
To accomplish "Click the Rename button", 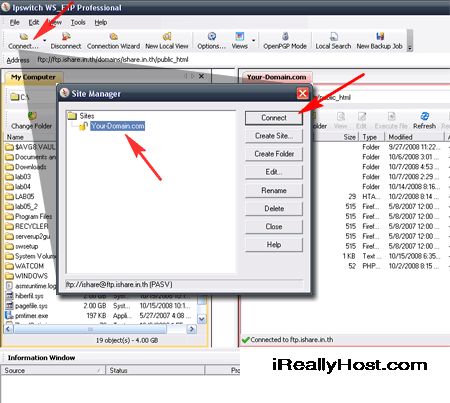I will pos(274,191).
